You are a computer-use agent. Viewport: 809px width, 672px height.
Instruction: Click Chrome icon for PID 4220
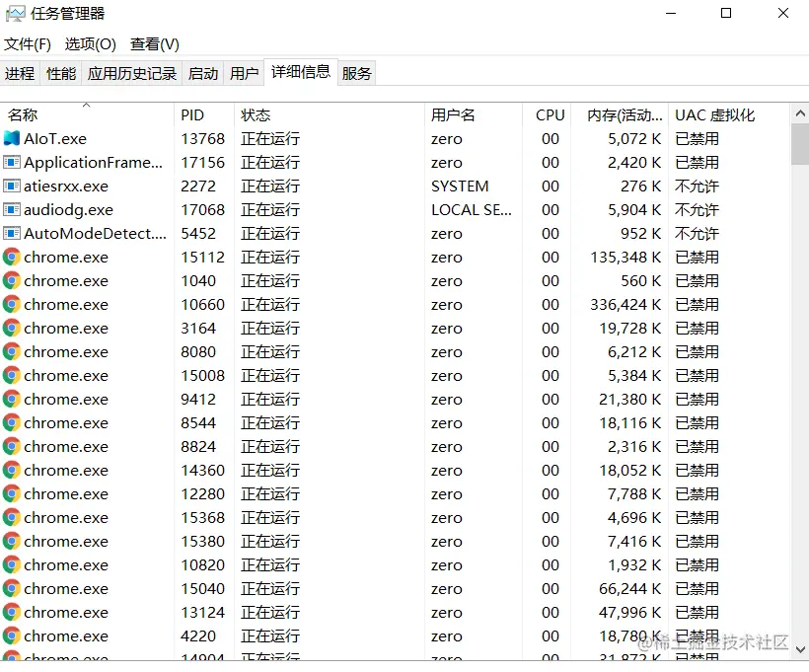click(x=12, y=635)
